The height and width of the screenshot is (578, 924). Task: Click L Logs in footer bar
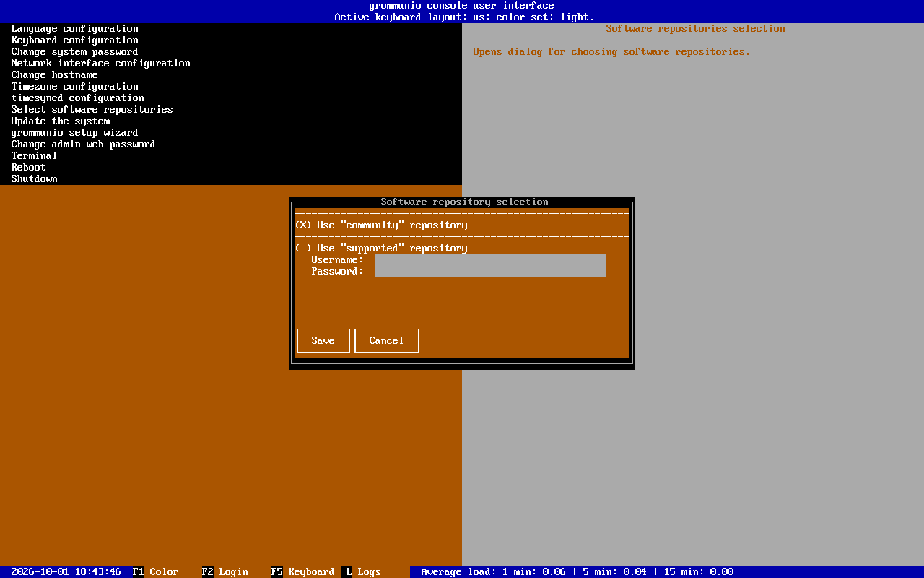click(x=362, y=572)
